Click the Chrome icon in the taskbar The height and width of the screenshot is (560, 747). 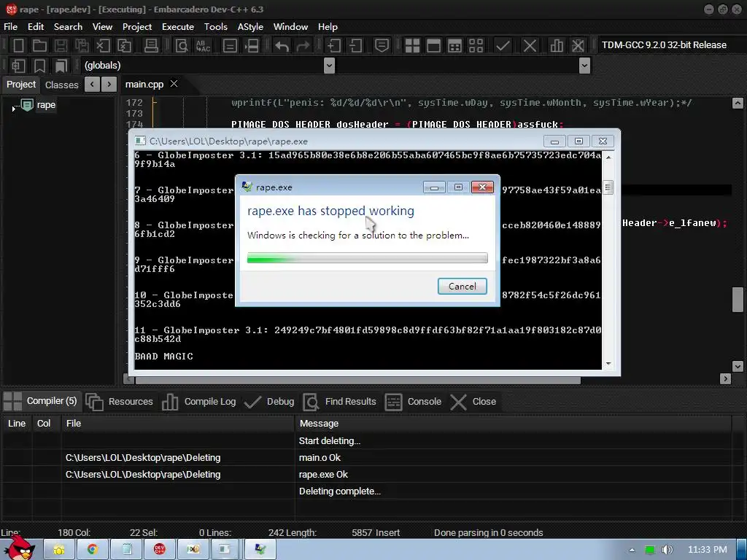pos(93,550)
